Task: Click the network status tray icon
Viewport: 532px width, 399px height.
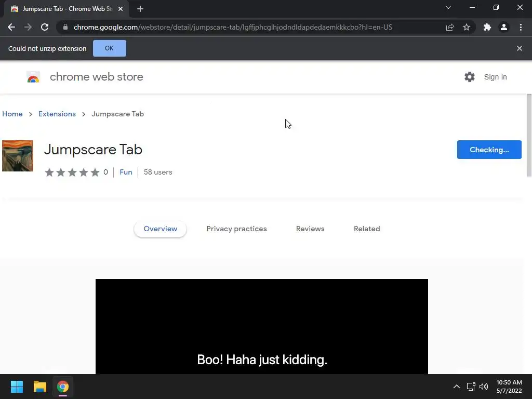Action: pyautogui.click(x=471, y=387)
